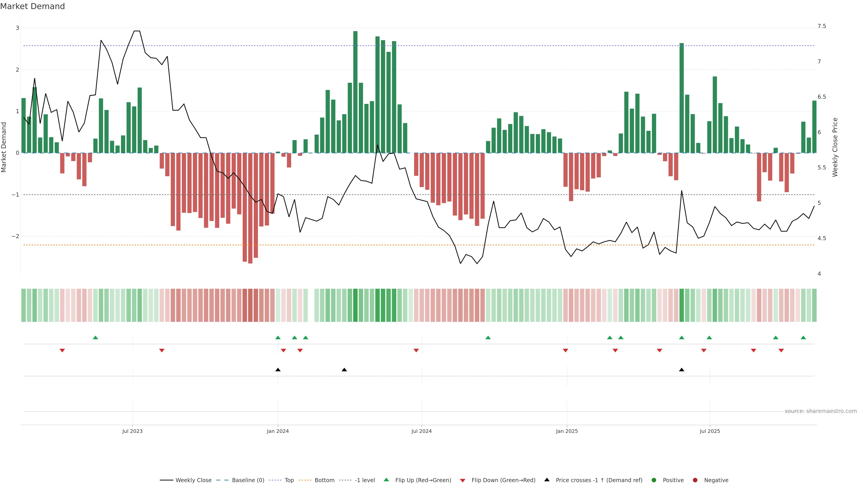Toggle the -1 level legend entry

[x=365, y=480]
